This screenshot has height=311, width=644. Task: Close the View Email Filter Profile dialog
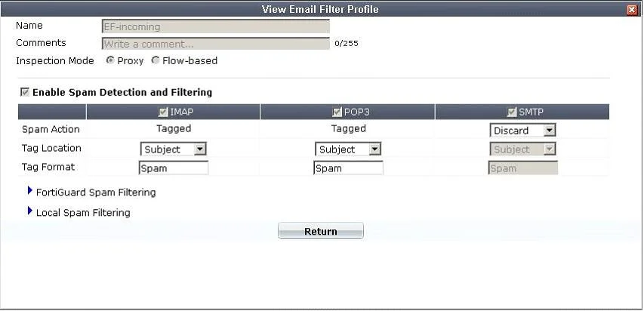(x=632, y=10)
